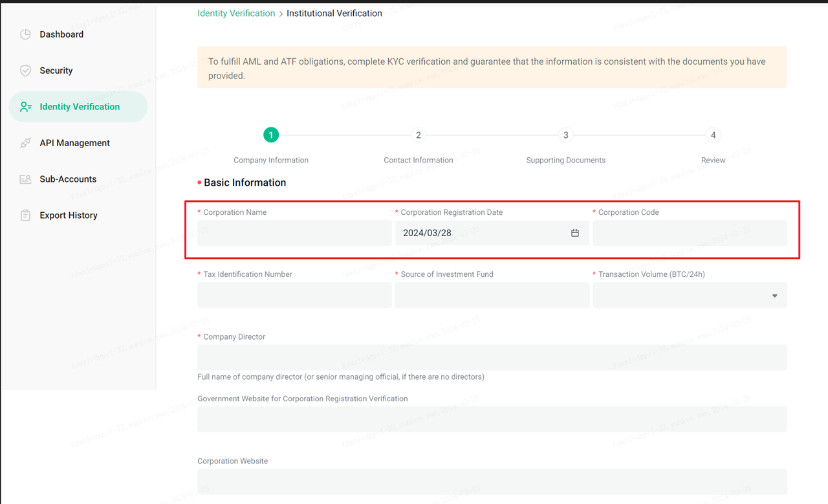Open Export History menu item
The width and height of the screenshot is (828, 504).
coord(69,215)
